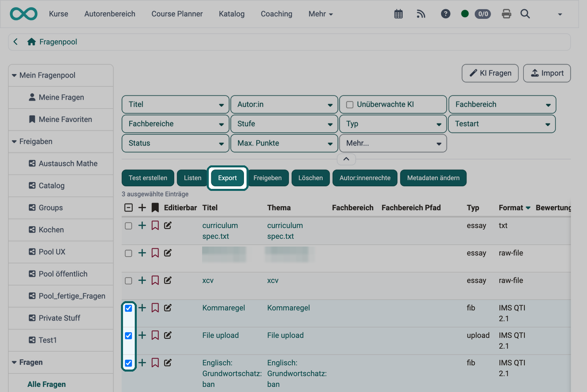Edit the curriculum spec.txt question
The width and height of the screenshot is (587, 392).
pos(168,226)
